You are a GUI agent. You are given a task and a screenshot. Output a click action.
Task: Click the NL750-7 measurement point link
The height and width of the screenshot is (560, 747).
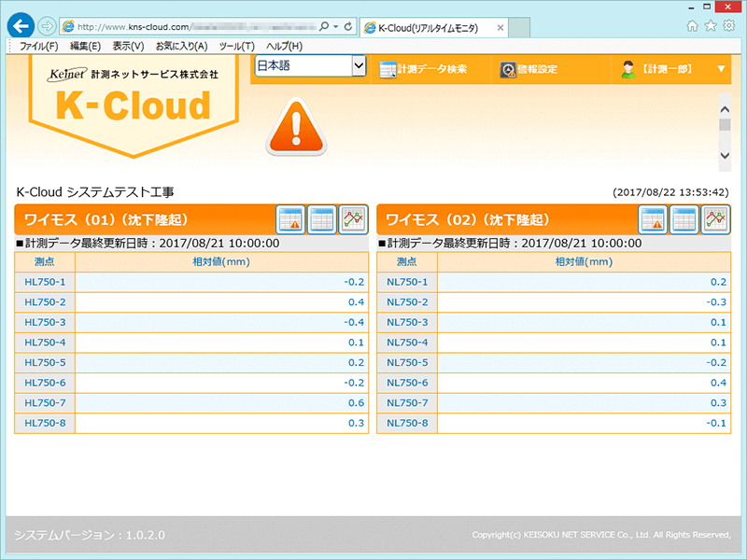click(407, 403)
